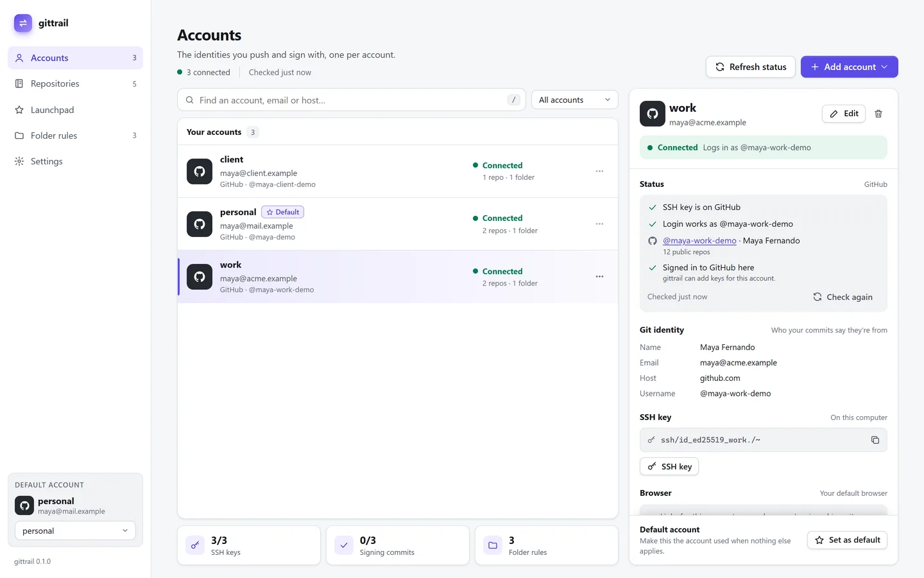Click the GitHub avatar in the work details header
This screenshot has height=578, width=924.
click(x=653, y=114)
